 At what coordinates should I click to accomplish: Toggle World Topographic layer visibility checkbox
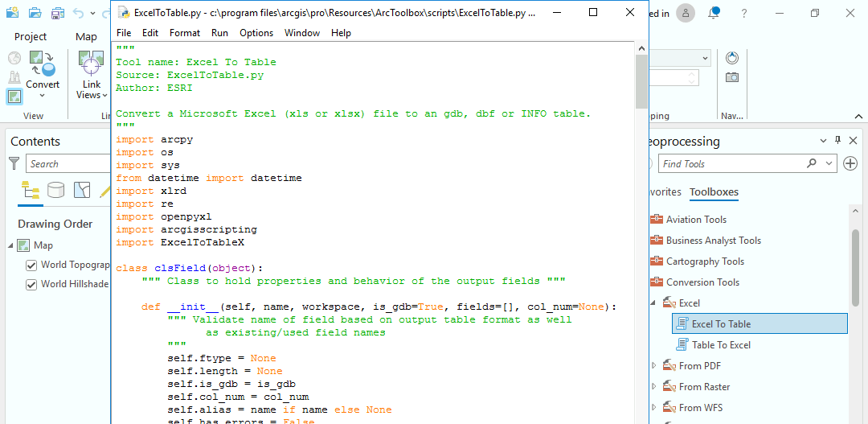click(31, 266)
